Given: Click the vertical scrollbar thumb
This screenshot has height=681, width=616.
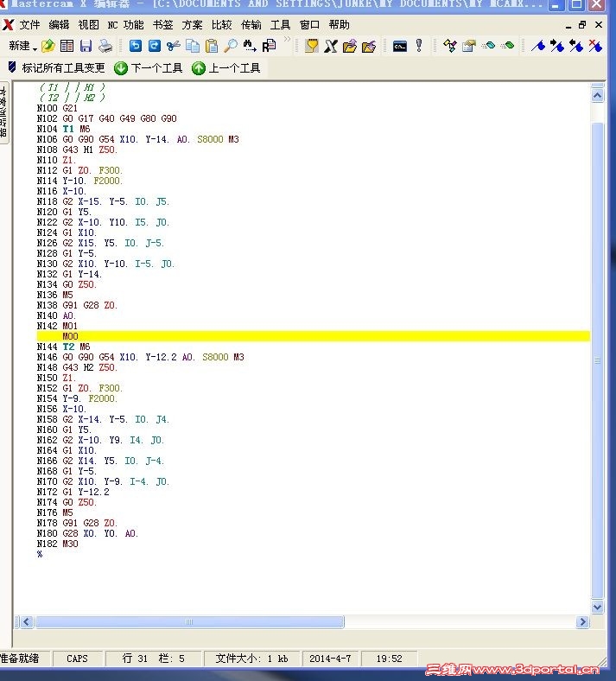Looking at the screenshot, I should point(598,360).
